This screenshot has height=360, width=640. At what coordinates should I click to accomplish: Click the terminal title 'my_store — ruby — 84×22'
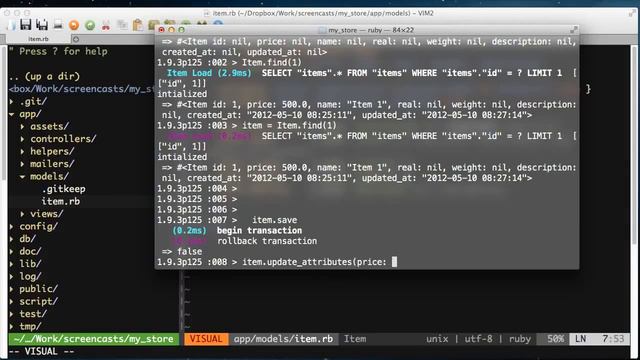[x=371, y=30]
